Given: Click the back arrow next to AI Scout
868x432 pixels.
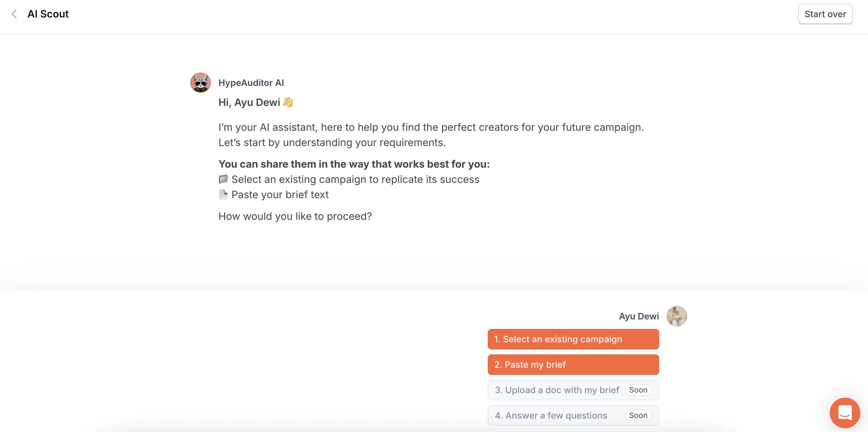Looking at the screenshot, I should tap(14, 14).
